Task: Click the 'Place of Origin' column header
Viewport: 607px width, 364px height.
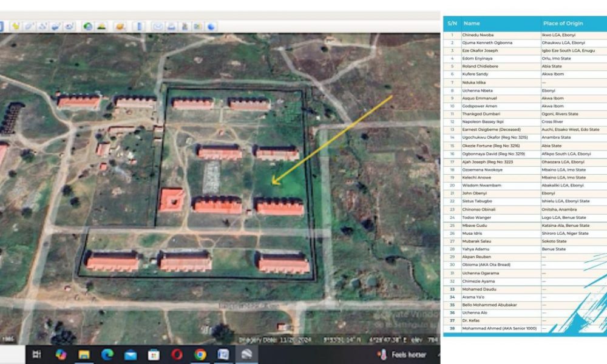Action: (562, 24)
